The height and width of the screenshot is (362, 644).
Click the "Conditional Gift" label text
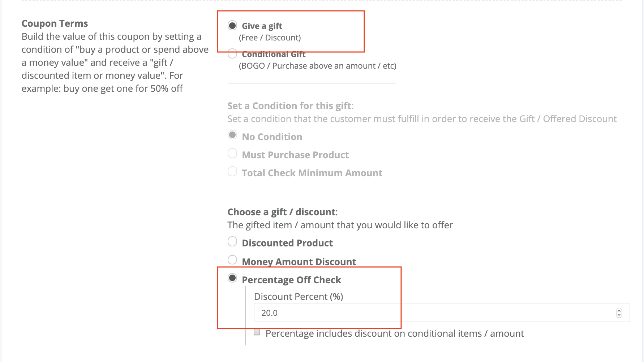[x=274, y=54]
